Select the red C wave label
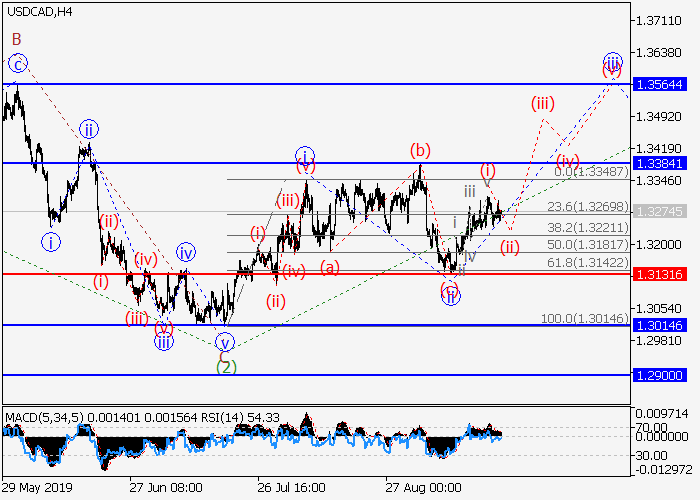 222,353
